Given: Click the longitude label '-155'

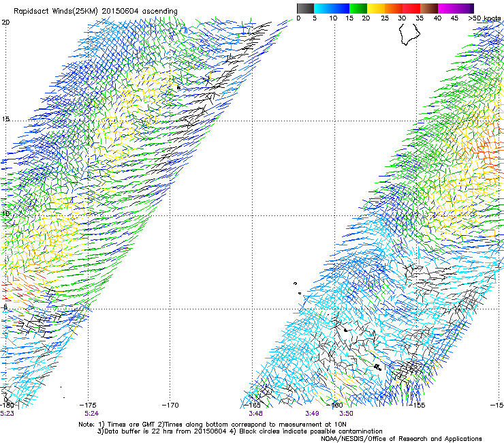Looking at the screenshot, I should (x=417, y=405).
